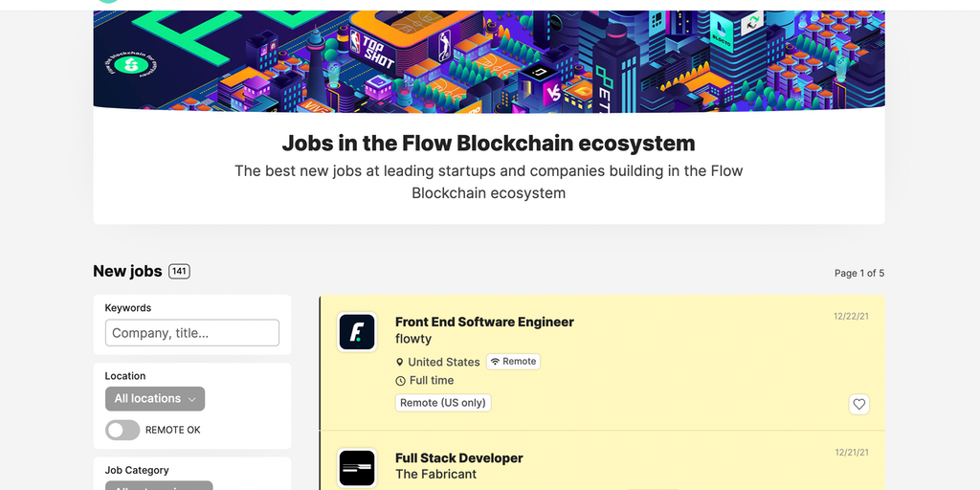Image resolution: width=980 pixels, height=490 pixels.
Task: Click The Fabricant company name link
Action: pos(435,474)
